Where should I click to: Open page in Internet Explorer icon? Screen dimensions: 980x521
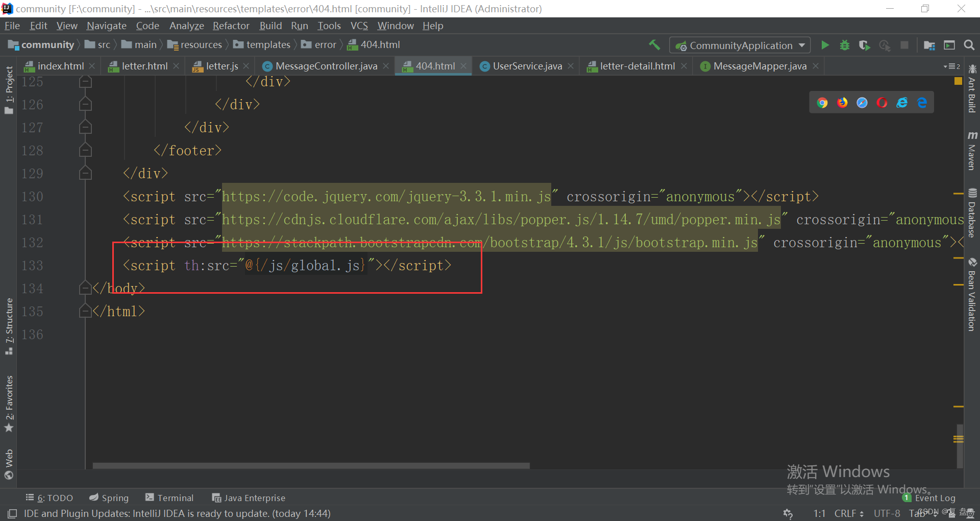click(902, 103)
